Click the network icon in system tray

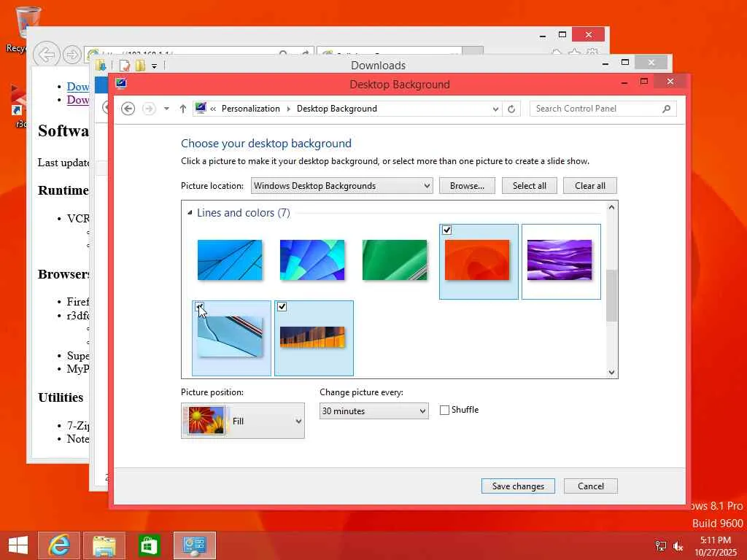pyautogui.click(x=660, y=546)
